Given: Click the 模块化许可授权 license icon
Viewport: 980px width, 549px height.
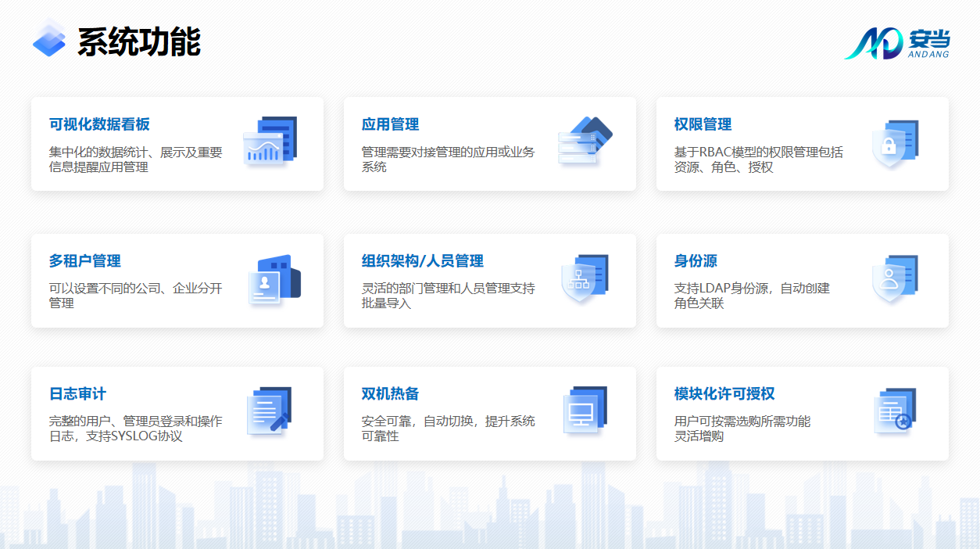Looking at the screenshot, I should tap(894, 411).
